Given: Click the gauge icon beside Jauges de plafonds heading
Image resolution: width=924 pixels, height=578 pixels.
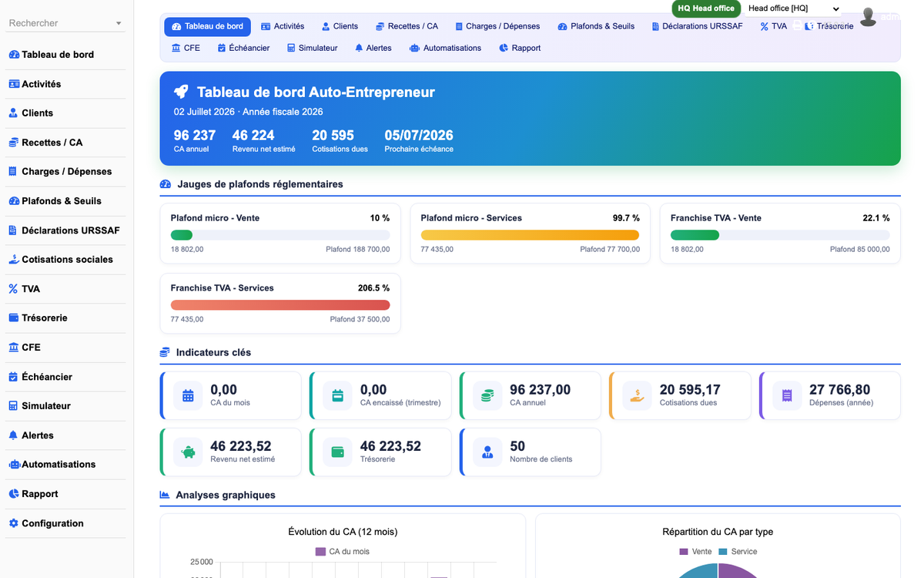Looking at the screenshot, I should point(166,184).
